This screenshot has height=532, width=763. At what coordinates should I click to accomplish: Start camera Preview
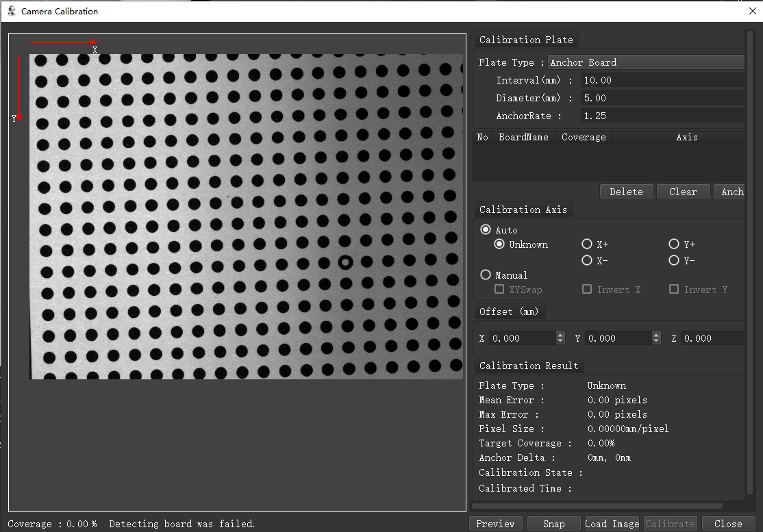coord(495,524)
